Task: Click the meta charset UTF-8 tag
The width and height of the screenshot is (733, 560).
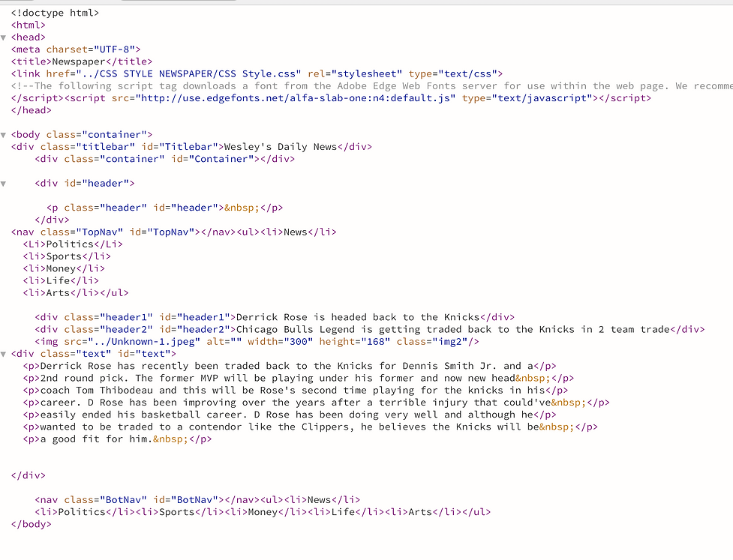Action: [75, 49]
